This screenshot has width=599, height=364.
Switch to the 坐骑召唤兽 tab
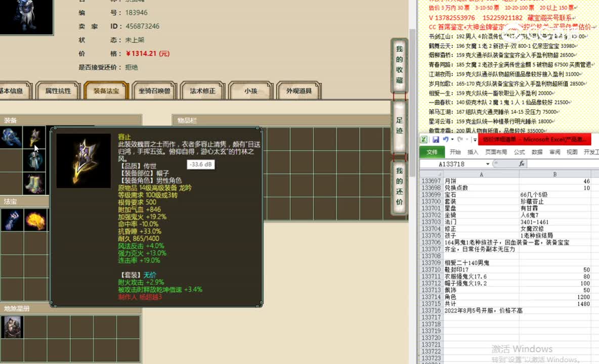tap(154, 91)
